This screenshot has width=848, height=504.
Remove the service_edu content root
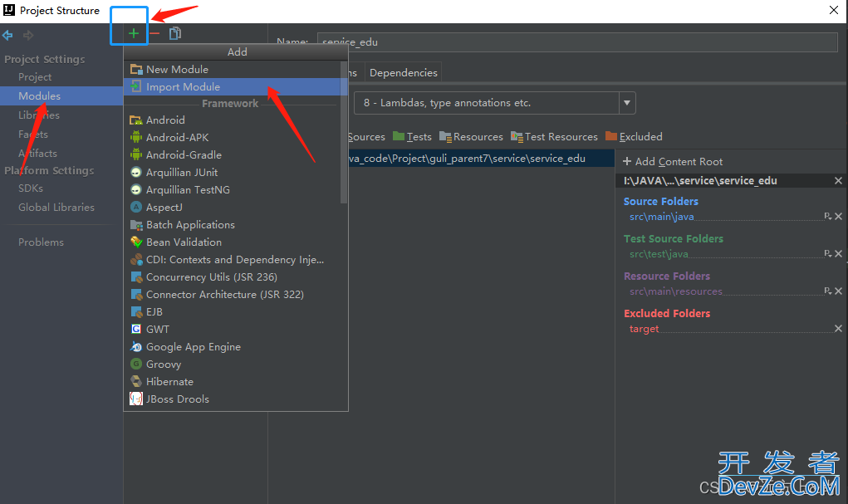pos(838,181)
